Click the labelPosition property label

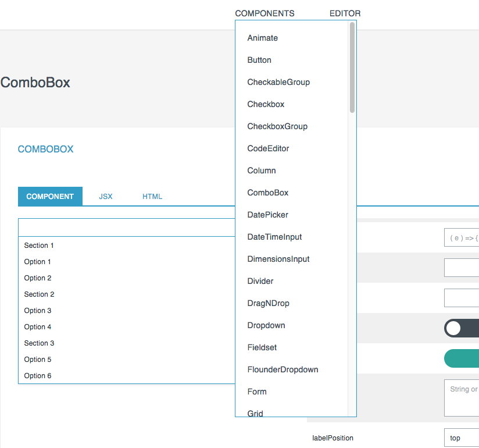[333, 438]
